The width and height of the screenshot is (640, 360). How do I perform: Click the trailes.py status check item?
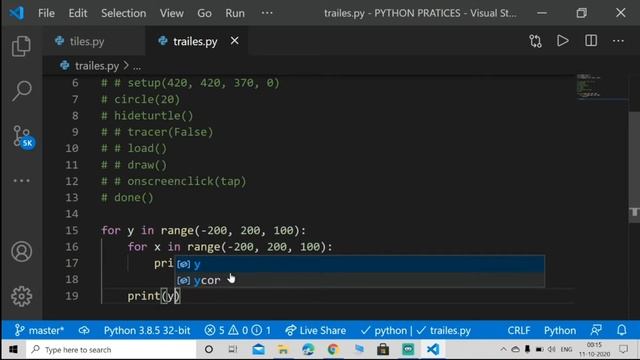443,330
